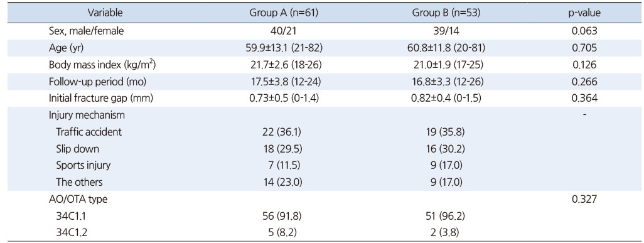
Task: Select the Injury mechanism section label
Action: click(87, 116)
